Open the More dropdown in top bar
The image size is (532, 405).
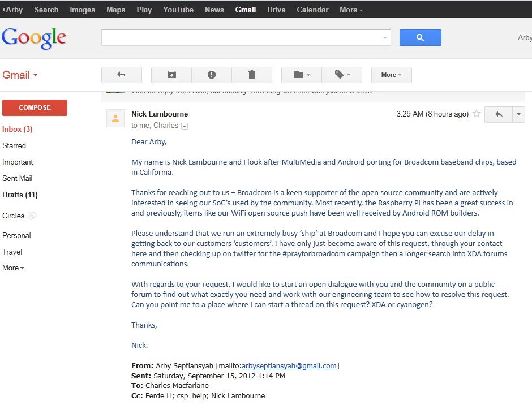(351, 10)
